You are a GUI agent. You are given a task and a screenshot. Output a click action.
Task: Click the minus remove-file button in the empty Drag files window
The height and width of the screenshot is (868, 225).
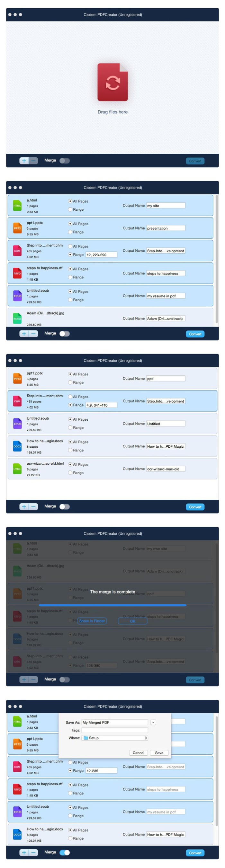pos(33,161)
